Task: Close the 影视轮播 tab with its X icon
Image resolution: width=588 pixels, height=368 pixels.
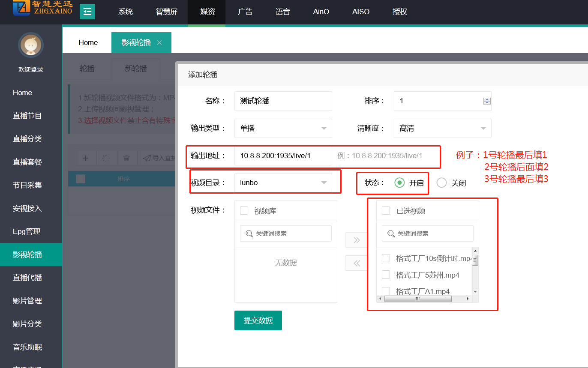Action: (x=159, y=42)
